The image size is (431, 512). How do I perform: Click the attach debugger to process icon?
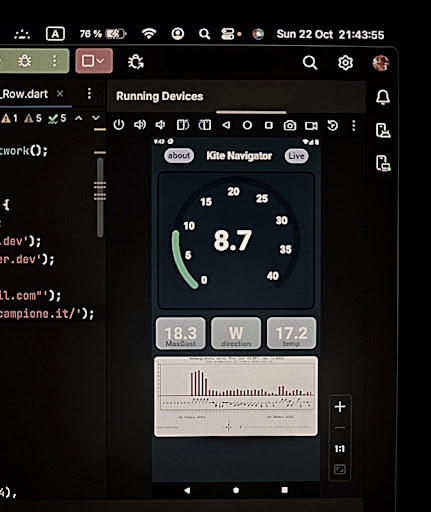click(136, 62)
